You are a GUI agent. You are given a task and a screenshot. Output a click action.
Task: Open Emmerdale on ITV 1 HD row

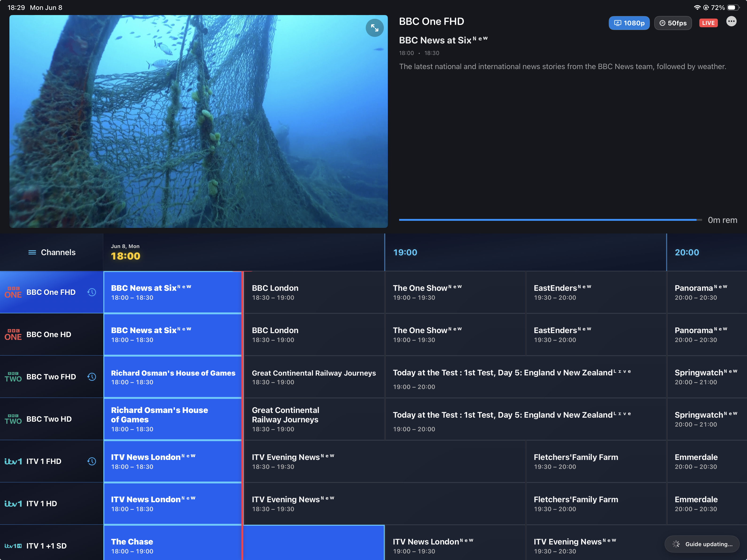click(x=707, y=504)
